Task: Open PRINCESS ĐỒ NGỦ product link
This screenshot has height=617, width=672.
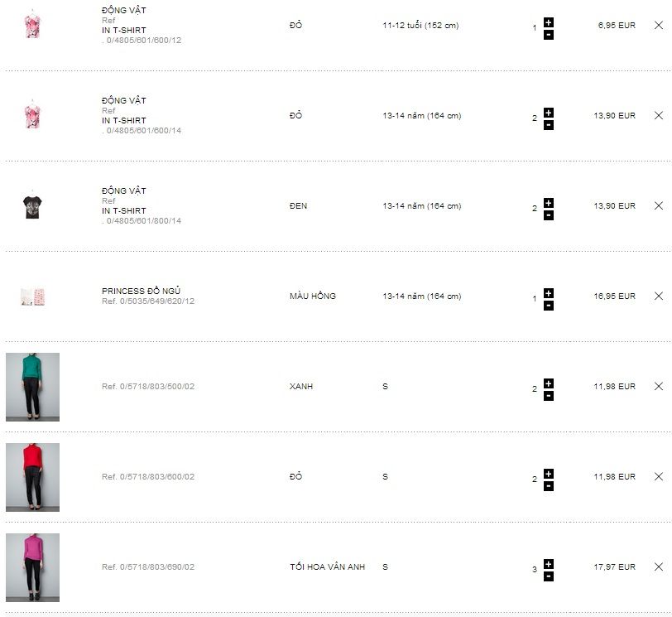Action: coord(141,291)
